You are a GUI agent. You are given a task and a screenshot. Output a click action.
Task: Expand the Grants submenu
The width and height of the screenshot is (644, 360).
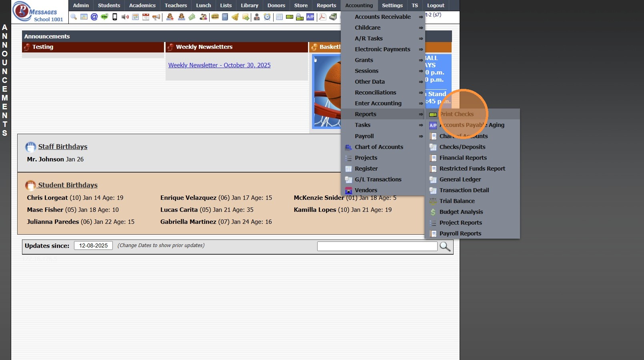383,60
